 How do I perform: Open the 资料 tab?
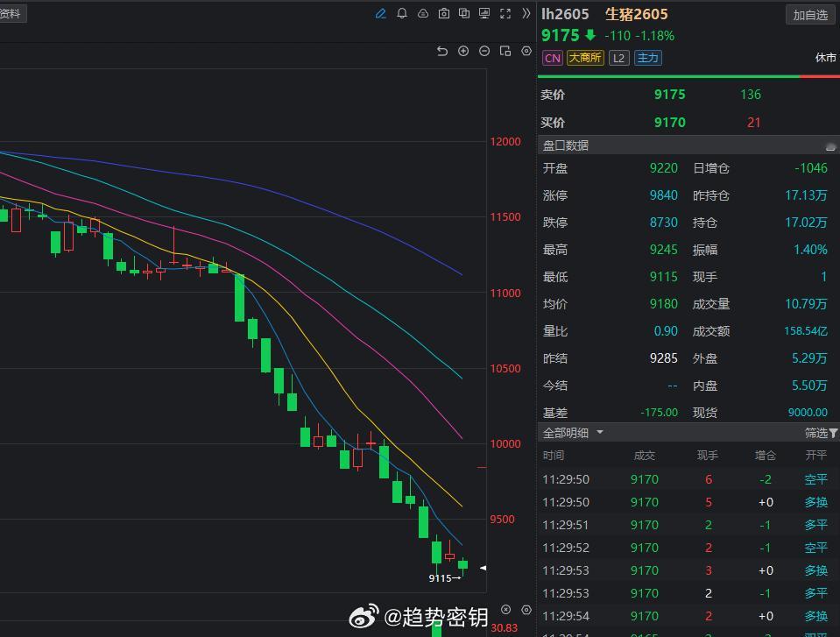(11, 14)
